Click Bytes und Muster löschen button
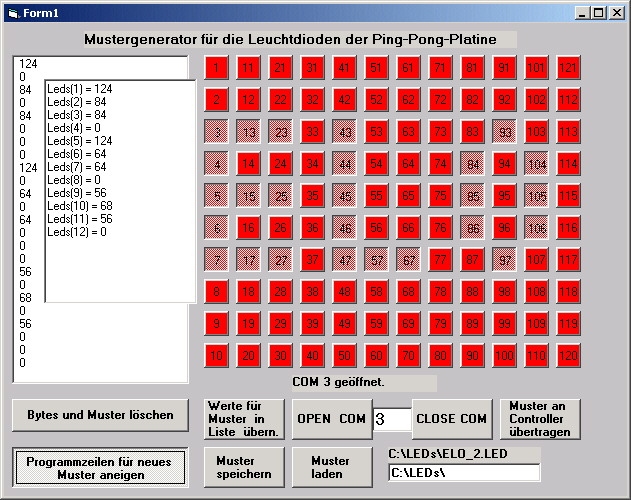 click(100, 415)
